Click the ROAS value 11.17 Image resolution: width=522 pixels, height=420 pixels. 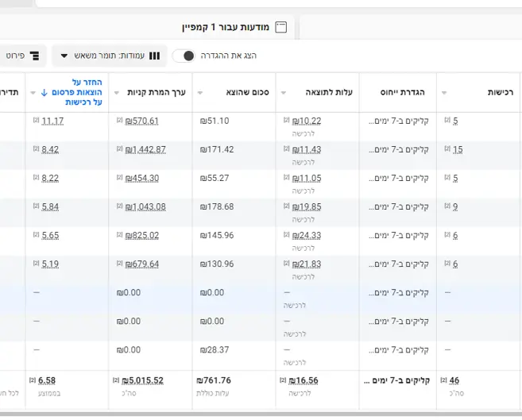coord(52,121)
